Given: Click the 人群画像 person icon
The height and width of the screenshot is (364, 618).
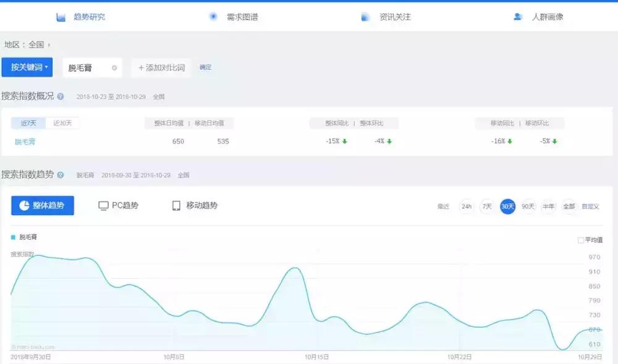Looking at the screenshot, I should [x=517, y=17].
